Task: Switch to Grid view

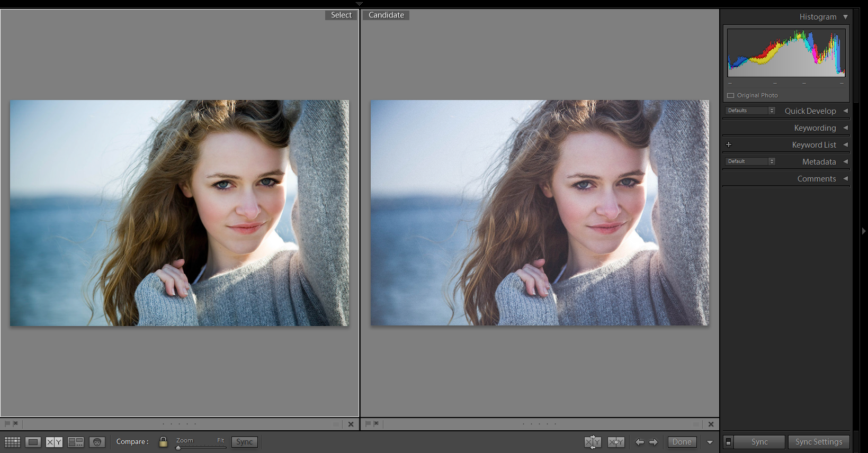Action: point(12,442)
